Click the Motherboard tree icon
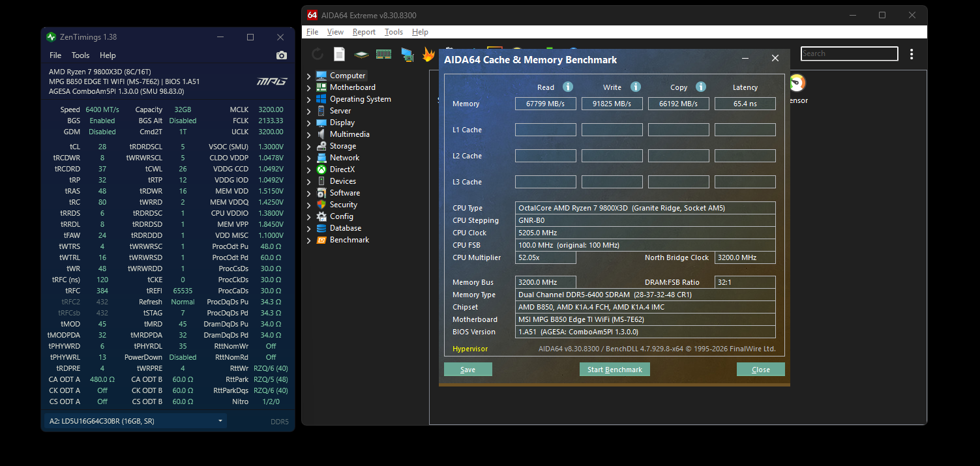 point(321,87)
